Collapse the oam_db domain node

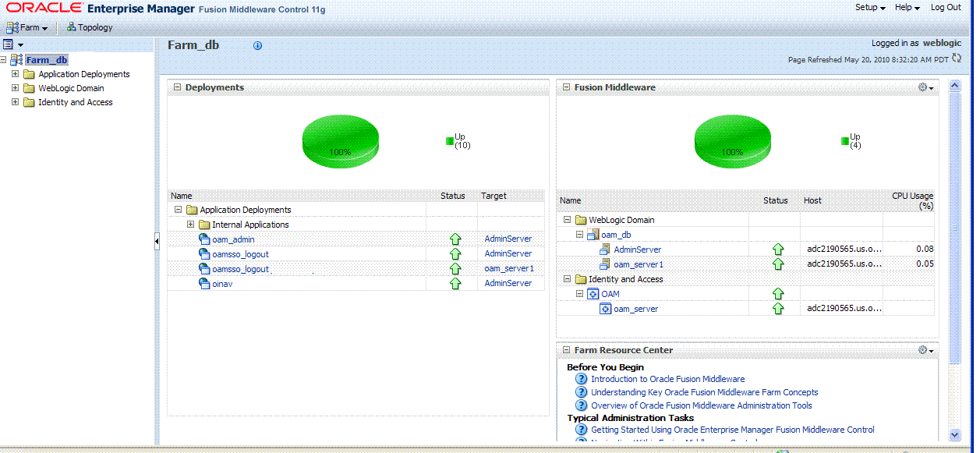[580, 235]
